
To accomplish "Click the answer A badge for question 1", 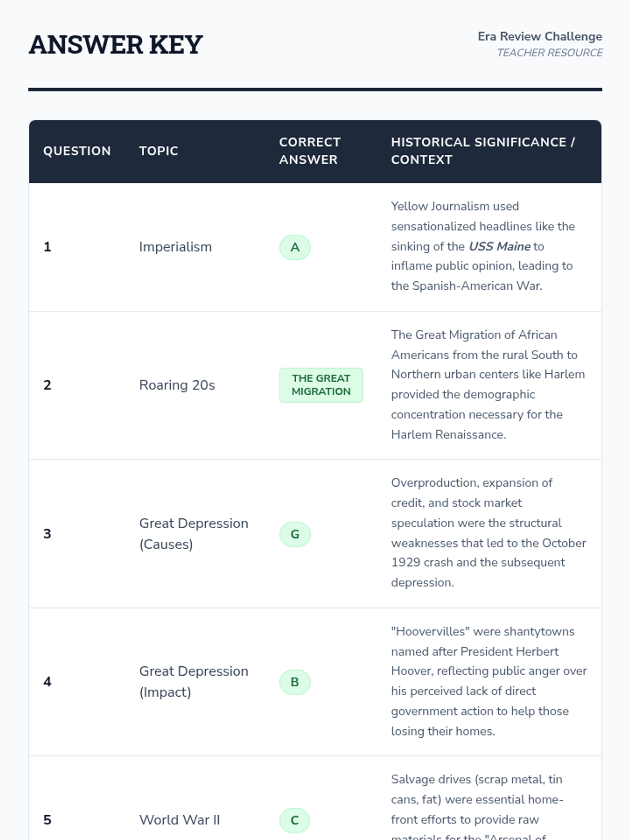I will tap(295, 247).
